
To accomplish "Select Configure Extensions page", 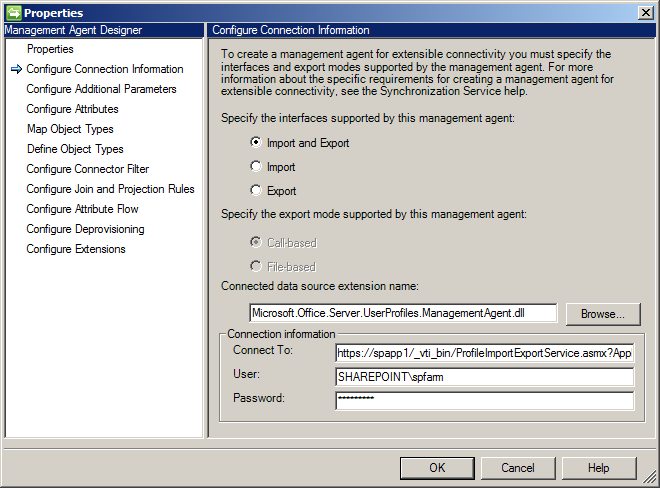I will pyautogui.click(x=76, y=249).
